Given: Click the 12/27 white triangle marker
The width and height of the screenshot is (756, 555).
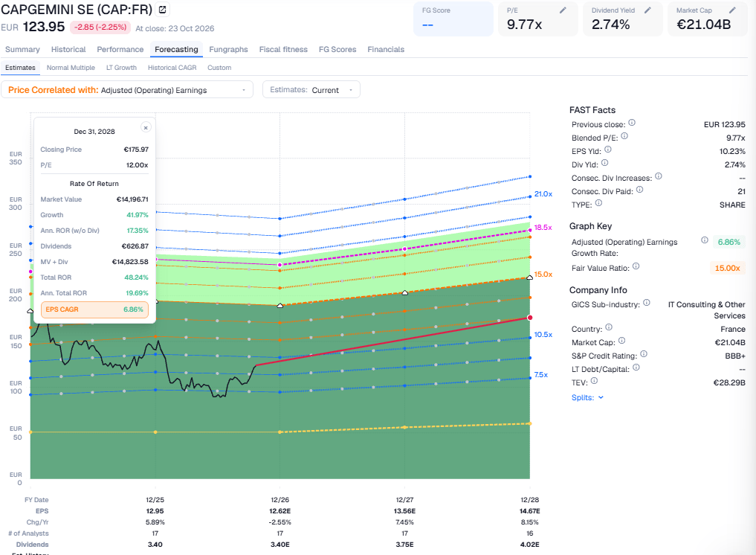Looking at the screenshot, I should [x=405, y=292].
